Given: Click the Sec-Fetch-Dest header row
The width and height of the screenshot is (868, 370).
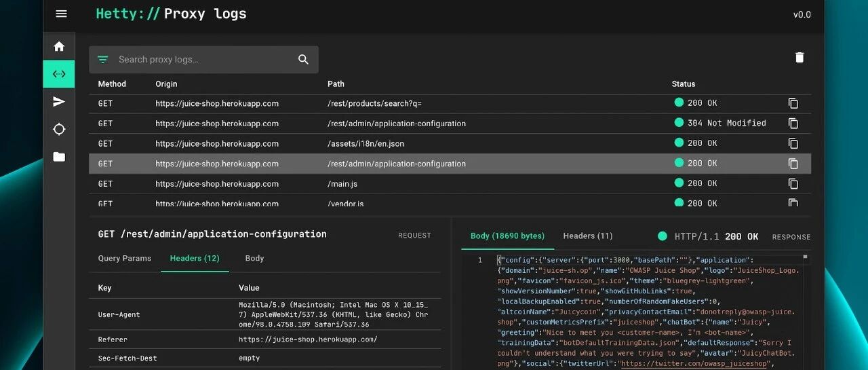Looking at the screenshot, I should pyautogui.click(x=264, y=358).
